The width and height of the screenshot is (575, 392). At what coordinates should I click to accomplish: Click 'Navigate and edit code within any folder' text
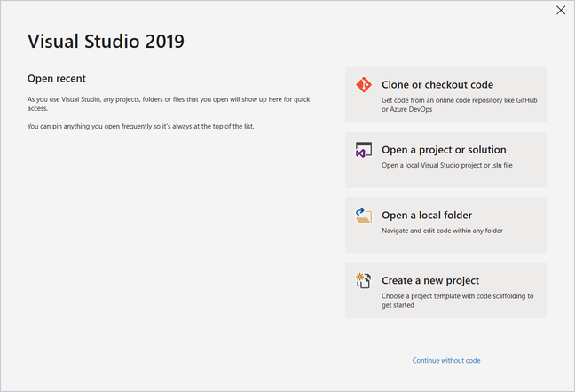tap(442, 231)
